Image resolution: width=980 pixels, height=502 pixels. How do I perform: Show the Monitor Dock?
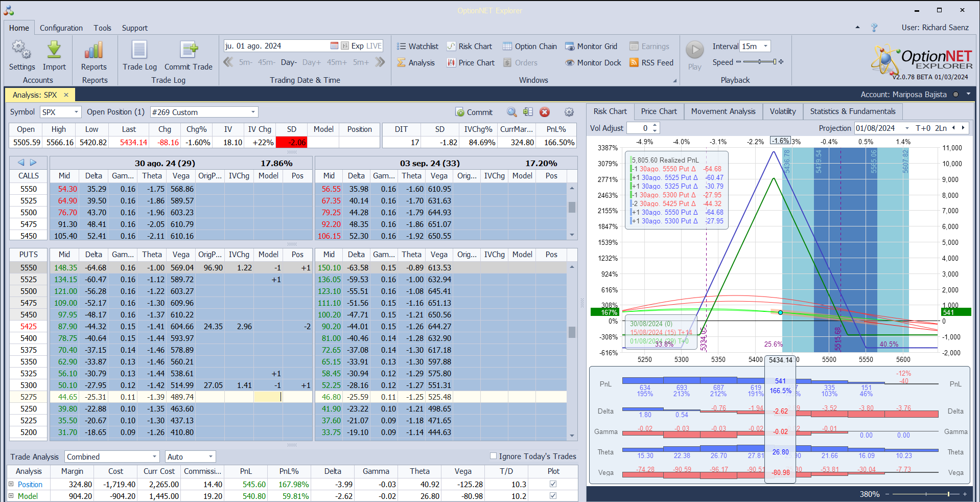click(x=593, y=62)
